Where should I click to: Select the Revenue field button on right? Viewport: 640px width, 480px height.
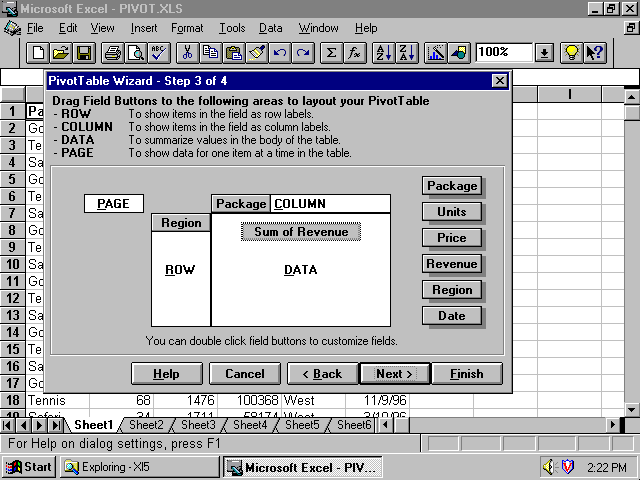pyautogui.click(x=452, y=264)
